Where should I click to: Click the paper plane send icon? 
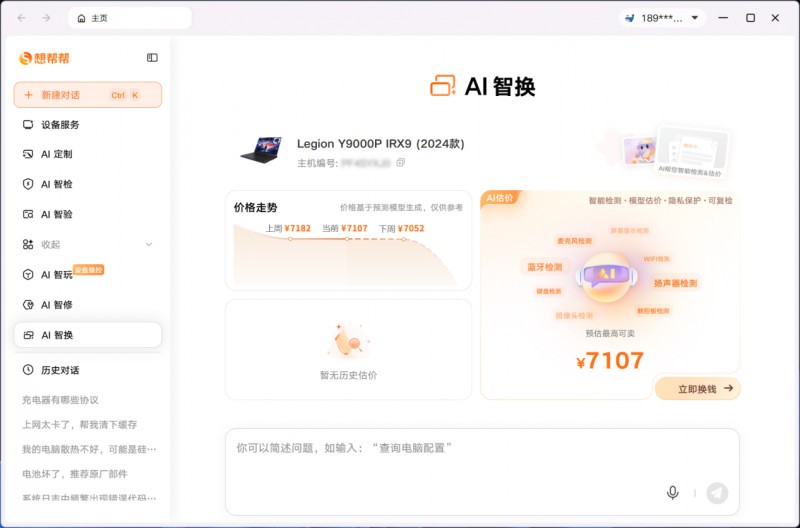pyautogui.click(x=717, y=493)
